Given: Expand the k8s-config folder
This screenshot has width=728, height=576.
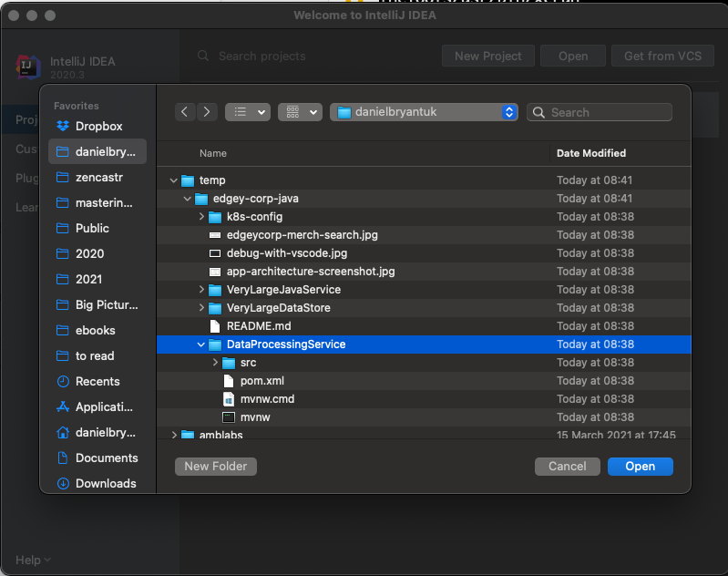Looking at the screenshot, I should coord(201,217).
